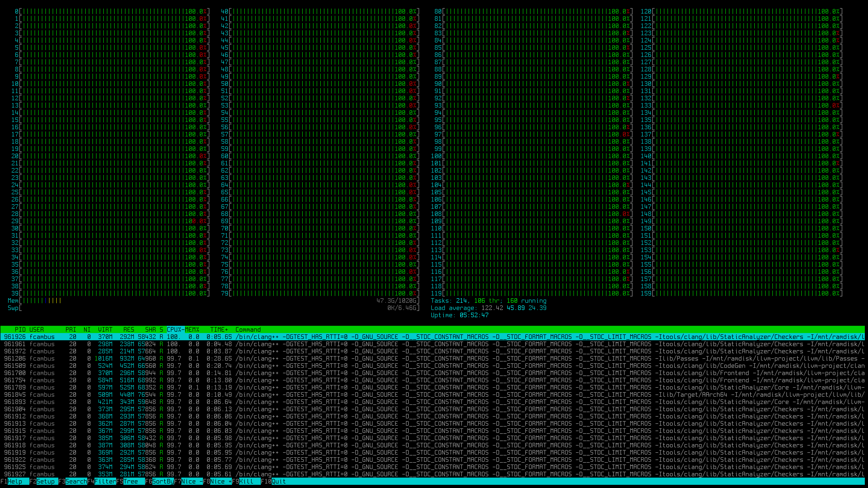Sort by the SHR column header
Image resolution: width=868 pixels, height=488 pixels.
150,329
